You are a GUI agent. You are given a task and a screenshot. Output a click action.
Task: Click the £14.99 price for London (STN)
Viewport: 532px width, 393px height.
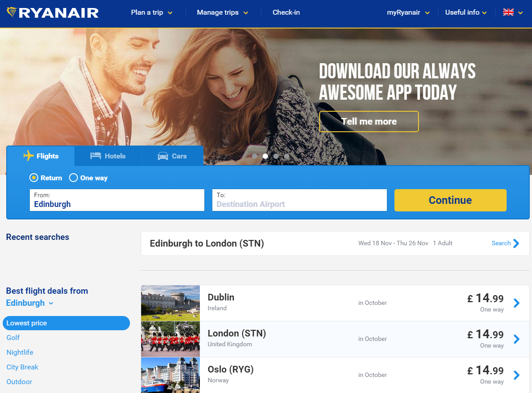pos(485,334)
